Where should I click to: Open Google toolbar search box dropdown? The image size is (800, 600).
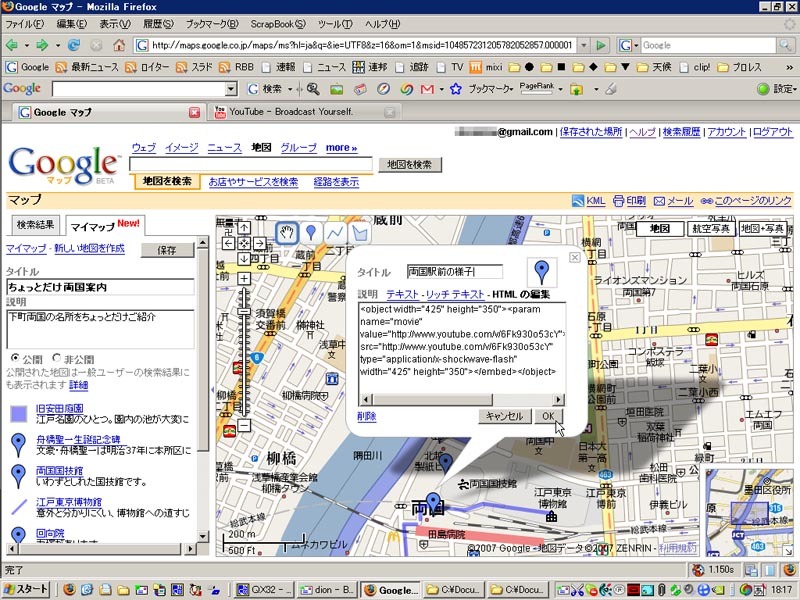pyautogui.click(x=231, y=89)
